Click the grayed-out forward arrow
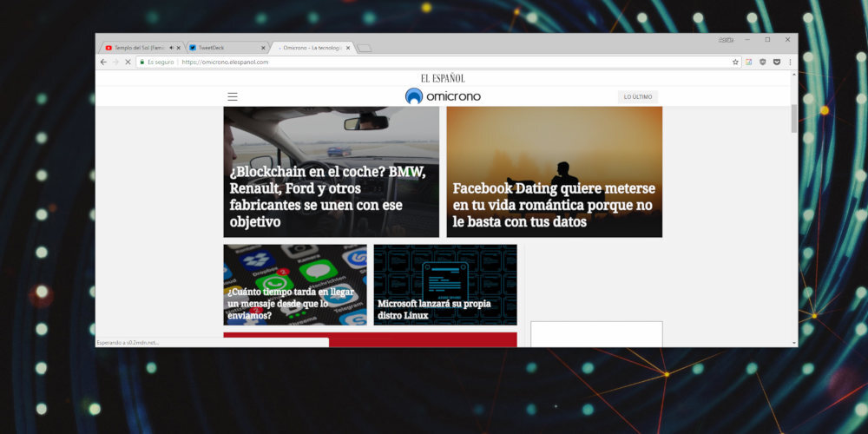Viewport: 868px width, 434px height. pos(115,62)
